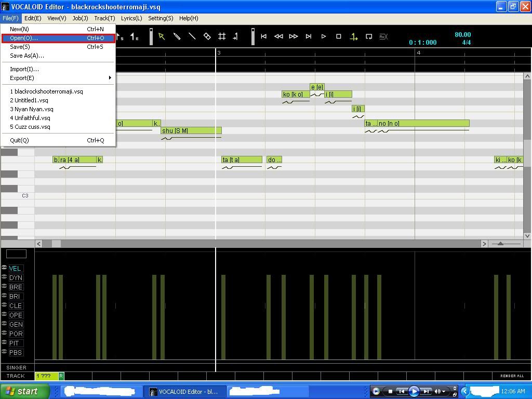Screen dimensions: 532x399
Task: Open recent file Unfaithful.vsq
Action: pos(58,118)
